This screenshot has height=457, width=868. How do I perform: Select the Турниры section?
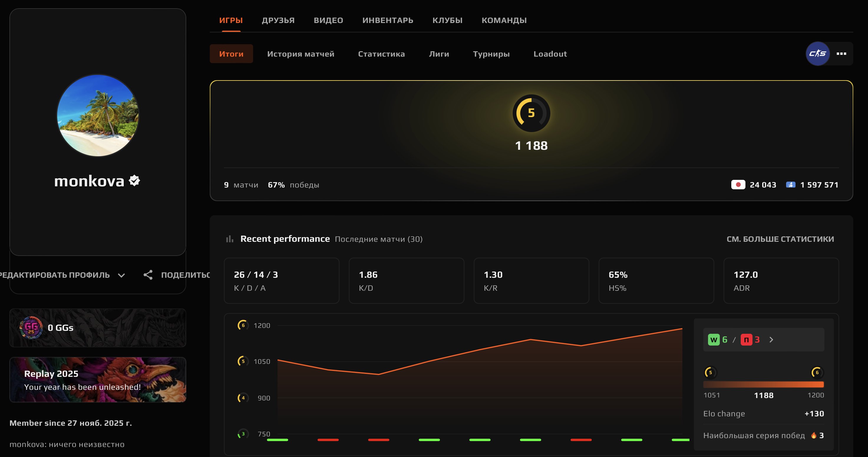[491, 54]
